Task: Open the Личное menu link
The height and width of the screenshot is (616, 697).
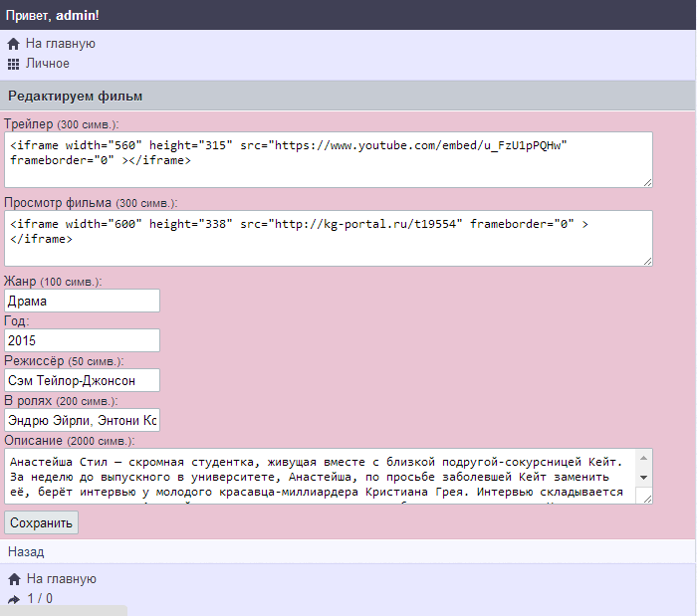Action: pos(48,64)
